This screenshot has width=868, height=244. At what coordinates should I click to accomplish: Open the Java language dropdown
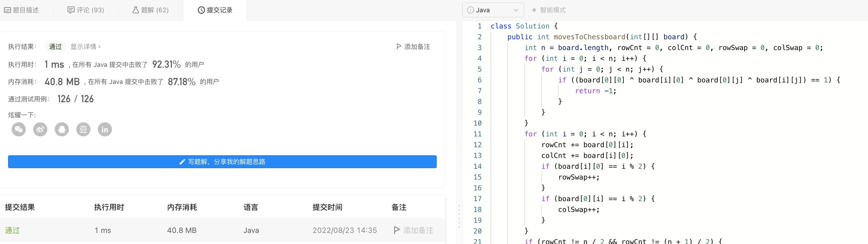493,10
